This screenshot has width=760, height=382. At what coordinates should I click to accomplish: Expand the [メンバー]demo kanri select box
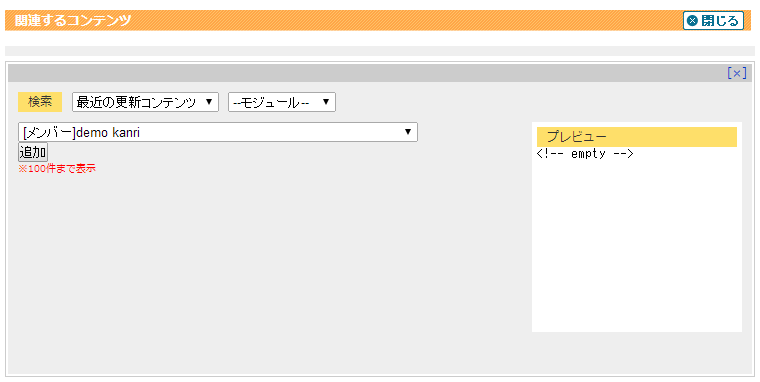coord(218,132)
